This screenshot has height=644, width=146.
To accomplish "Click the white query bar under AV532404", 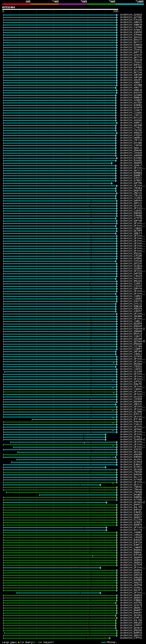I will [x=60, y=10].
